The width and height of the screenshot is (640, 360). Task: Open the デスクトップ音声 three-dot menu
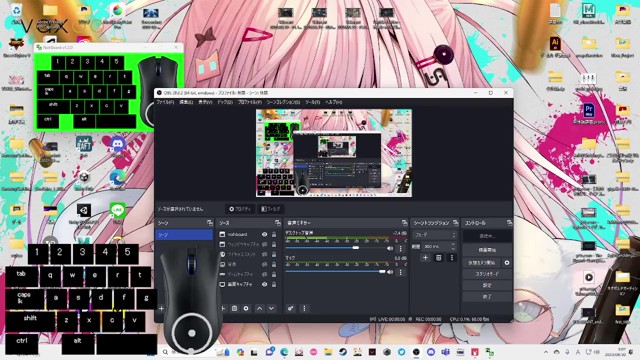click(400, 248)
